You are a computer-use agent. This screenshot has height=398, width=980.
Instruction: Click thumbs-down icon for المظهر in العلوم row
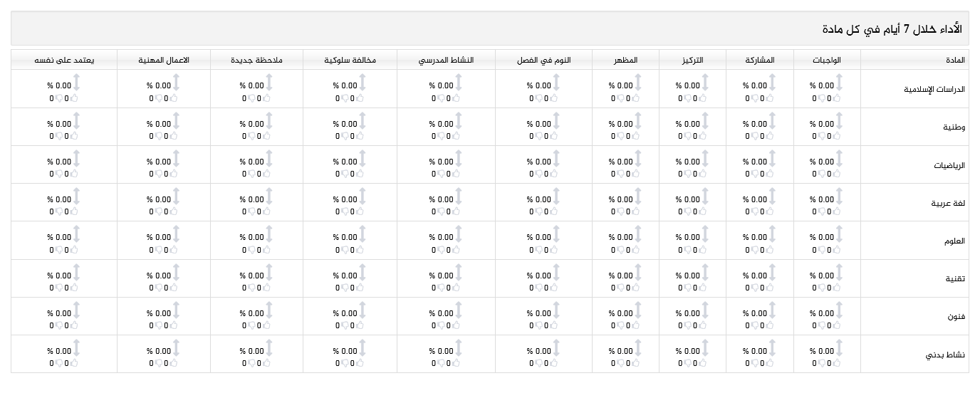point(620,250)
